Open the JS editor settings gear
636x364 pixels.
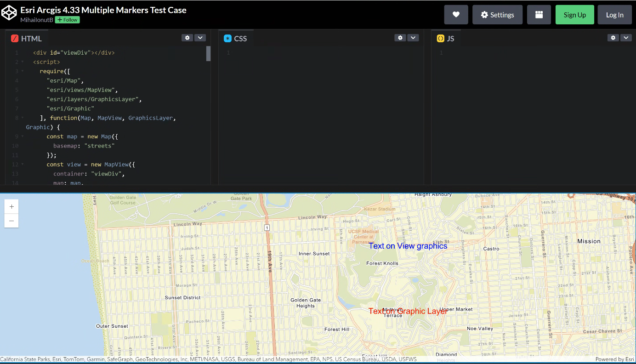click(613, 38)
